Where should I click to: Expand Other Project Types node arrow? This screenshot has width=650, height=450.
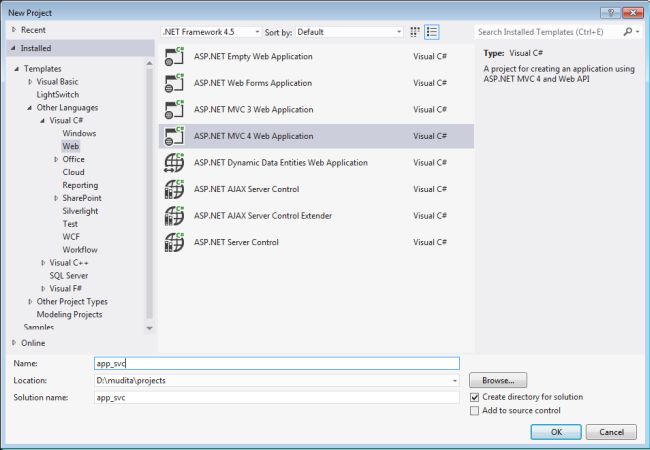[x=30, y=302]
